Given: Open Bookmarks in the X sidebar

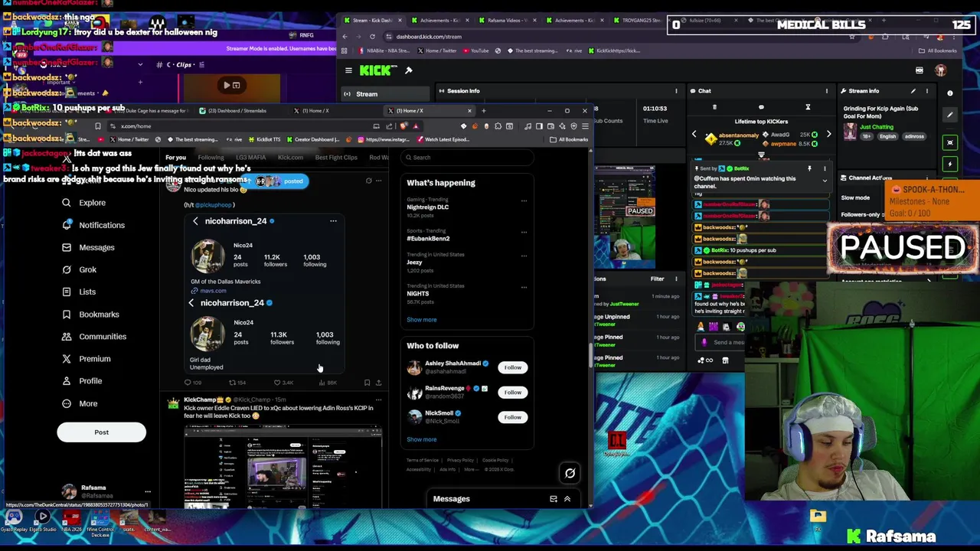Looking at the screenshot, I should 90,314.
